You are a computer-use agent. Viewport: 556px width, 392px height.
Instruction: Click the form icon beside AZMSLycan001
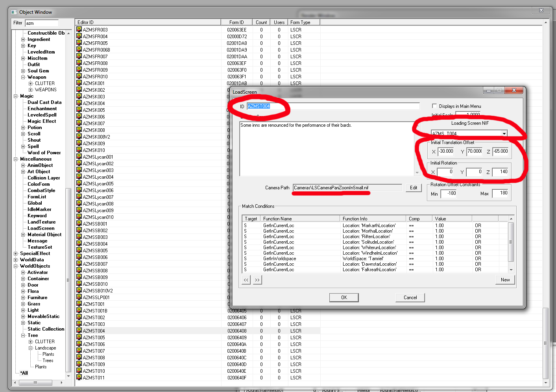(79, 157)
